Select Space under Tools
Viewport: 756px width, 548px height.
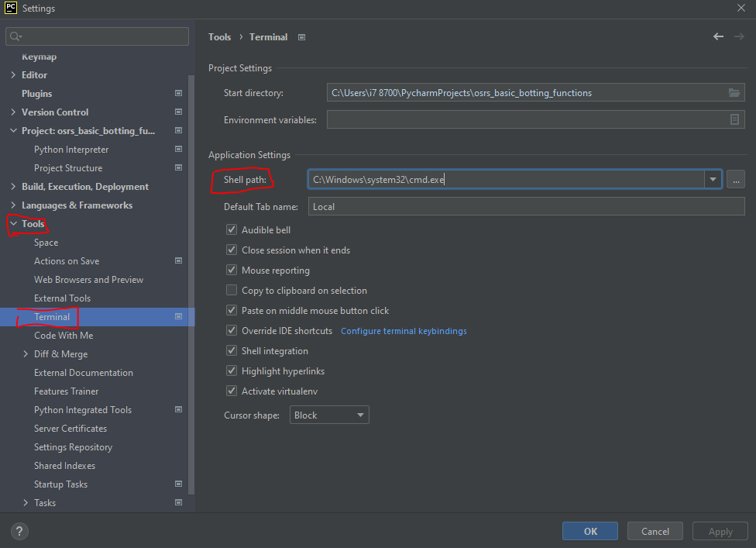point(46,243)
